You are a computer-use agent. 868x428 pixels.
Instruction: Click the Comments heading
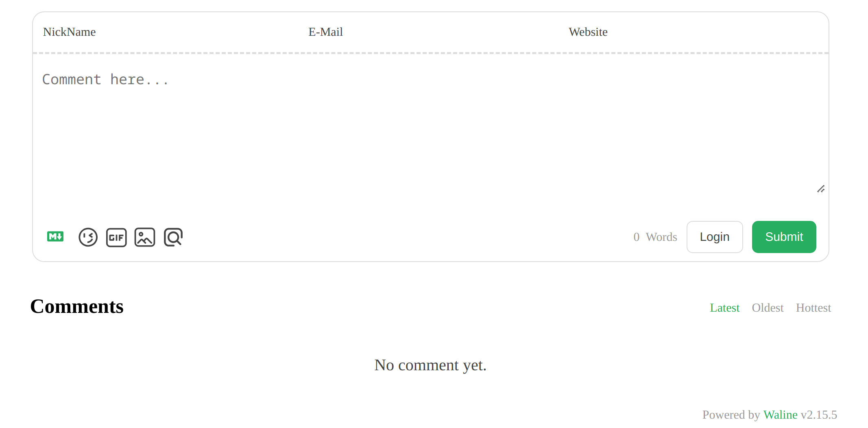coord(77,306)
